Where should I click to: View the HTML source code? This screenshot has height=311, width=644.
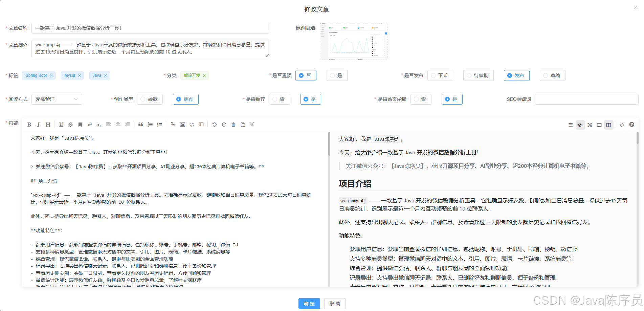pyautogui.click(x=622, y=125)
